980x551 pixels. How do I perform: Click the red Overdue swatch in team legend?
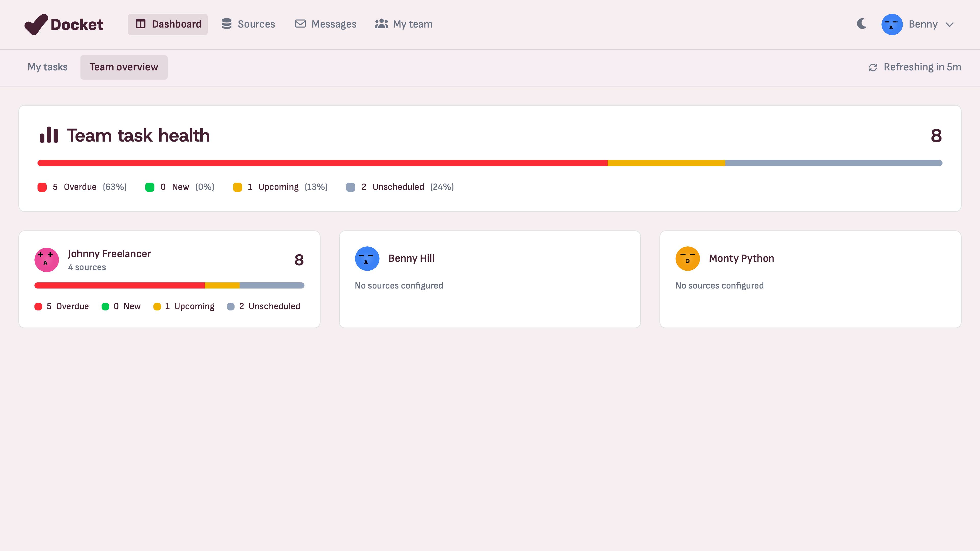(x=42, y=187)
